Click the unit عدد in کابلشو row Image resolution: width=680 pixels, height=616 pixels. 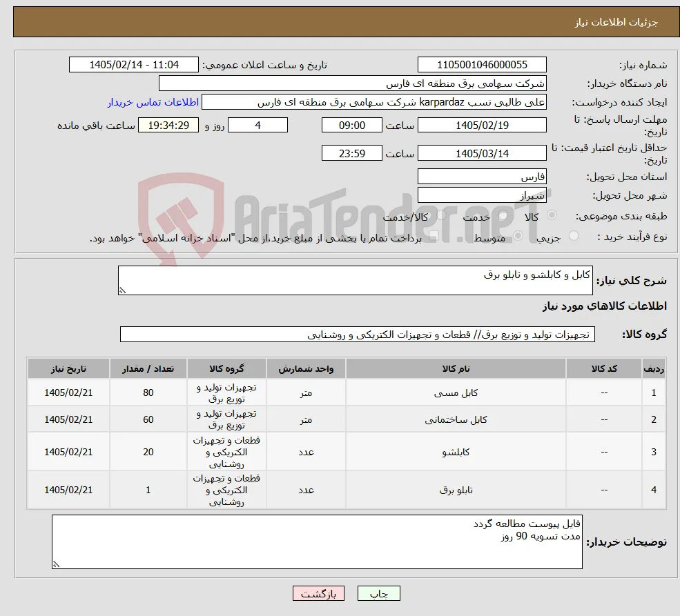[306, 452]
